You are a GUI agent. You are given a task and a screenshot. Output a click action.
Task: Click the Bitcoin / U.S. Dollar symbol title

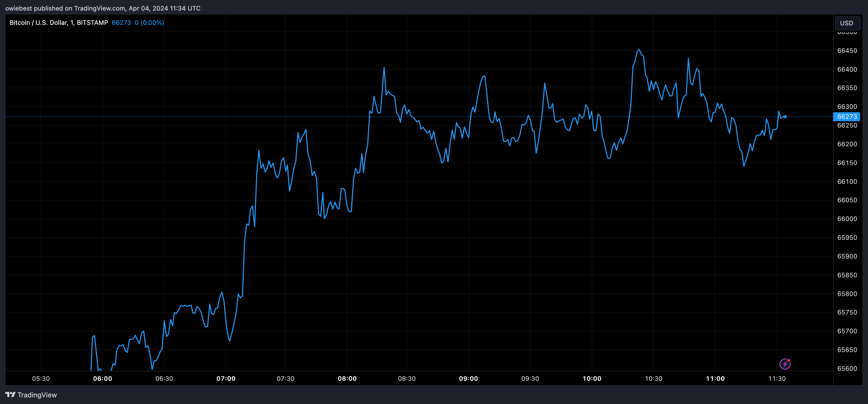[59, 22]
